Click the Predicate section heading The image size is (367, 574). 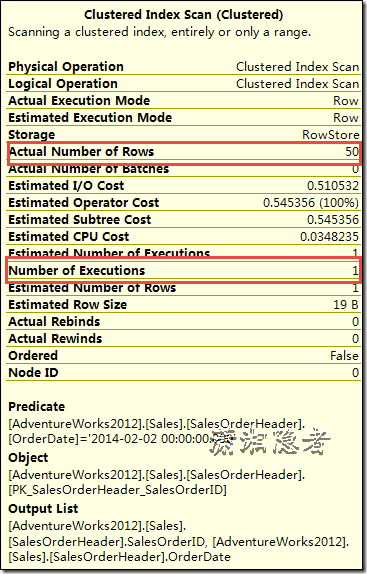point(37,406)
